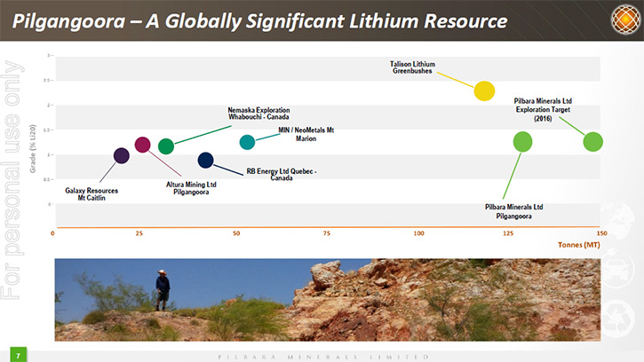Image resolution: width=644 pixels, height=362 pixels.
Task: Click the x-axis value 150
Action: [601, 233]
